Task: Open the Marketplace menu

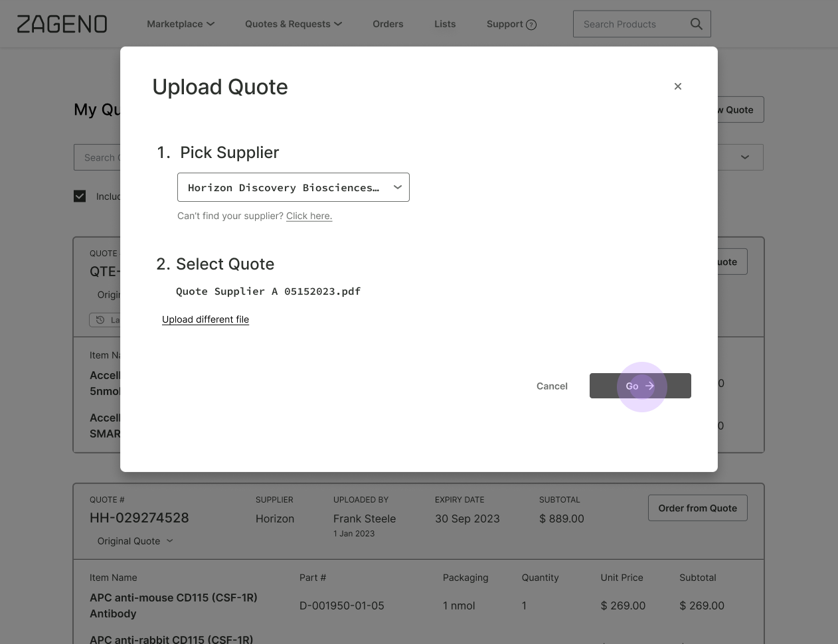Action: pos(181,24)
